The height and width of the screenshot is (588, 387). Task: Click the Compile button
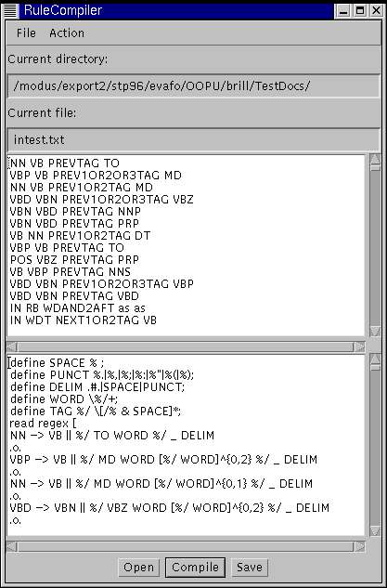tap(195, 567)
